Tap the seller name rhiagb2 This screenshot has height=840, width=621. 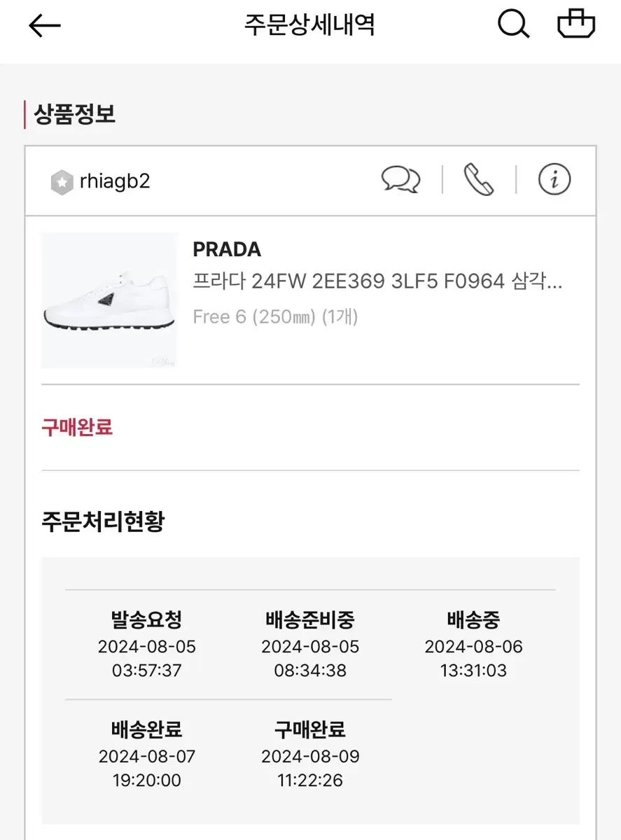(x=115, y=181)
